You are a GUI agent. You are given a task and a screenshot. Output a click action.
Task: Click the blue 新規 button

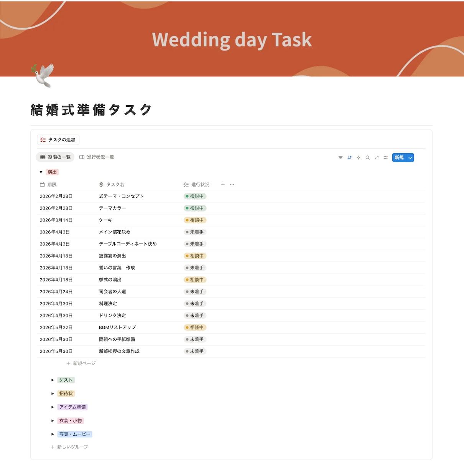(x=399, y=158)
